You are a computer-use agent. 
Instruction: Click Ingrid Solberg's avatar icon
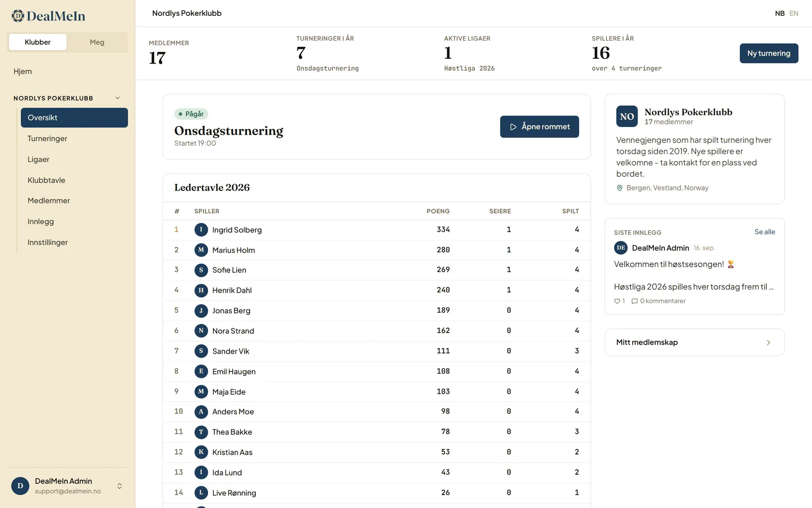point(201,230)
